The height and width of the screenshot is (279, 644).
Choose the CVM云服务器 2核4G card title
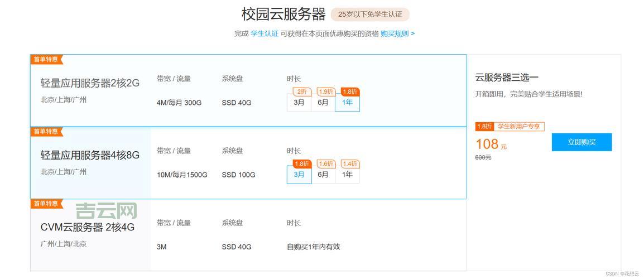pyautogui.click(x=88, y=227)
